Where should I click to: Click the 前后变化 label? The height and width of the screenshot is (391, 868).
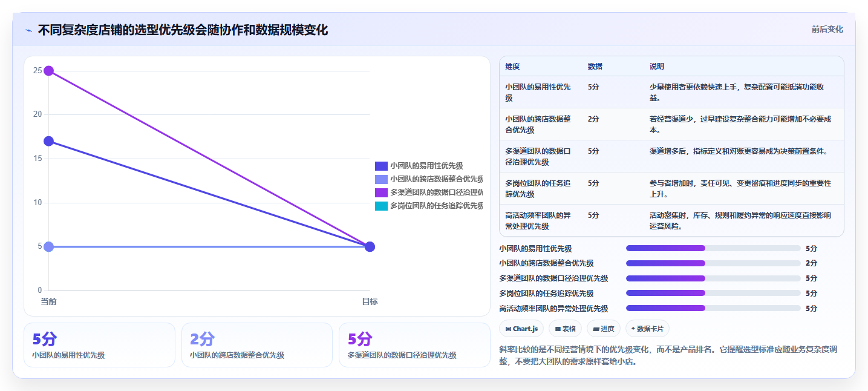click(x=827, y=30)
